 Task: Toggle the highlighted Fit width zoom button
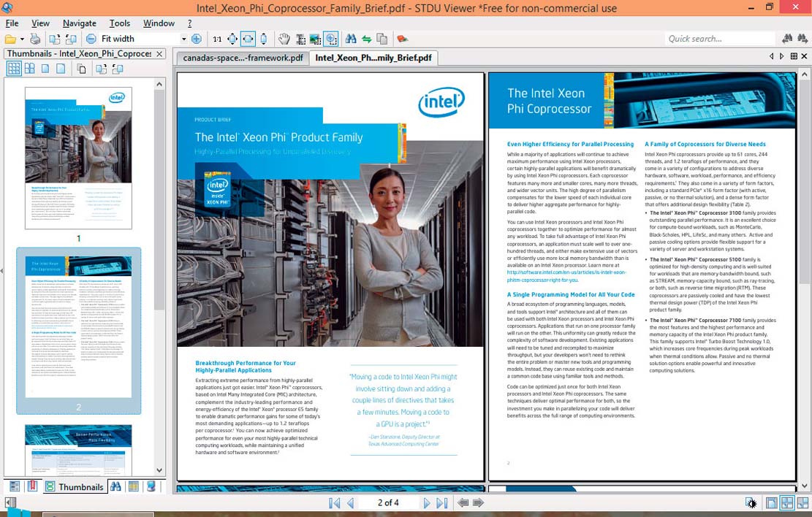[x=248, y=39]
